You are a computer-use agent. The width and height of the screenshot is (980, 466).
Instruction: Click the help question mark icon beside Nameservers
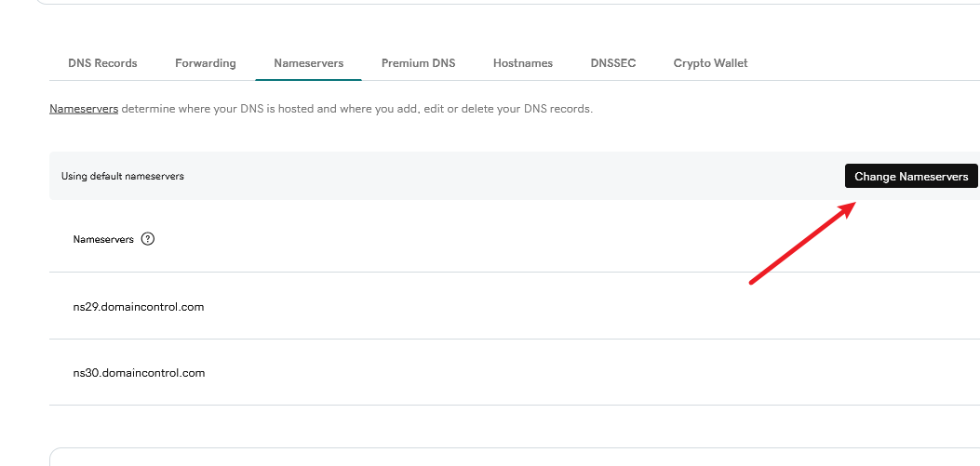click(148, 239)
